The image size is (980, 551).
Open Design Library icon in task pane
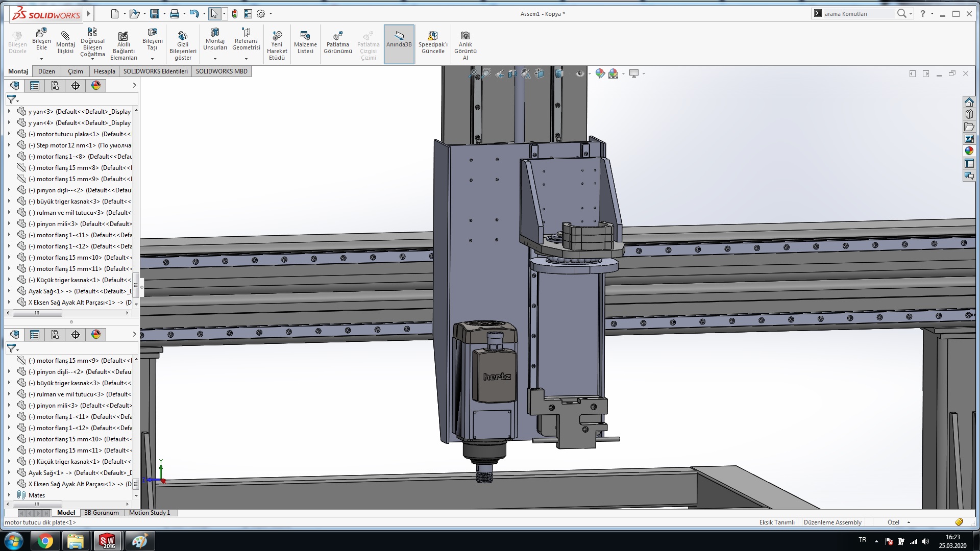[x=969, y=114]
